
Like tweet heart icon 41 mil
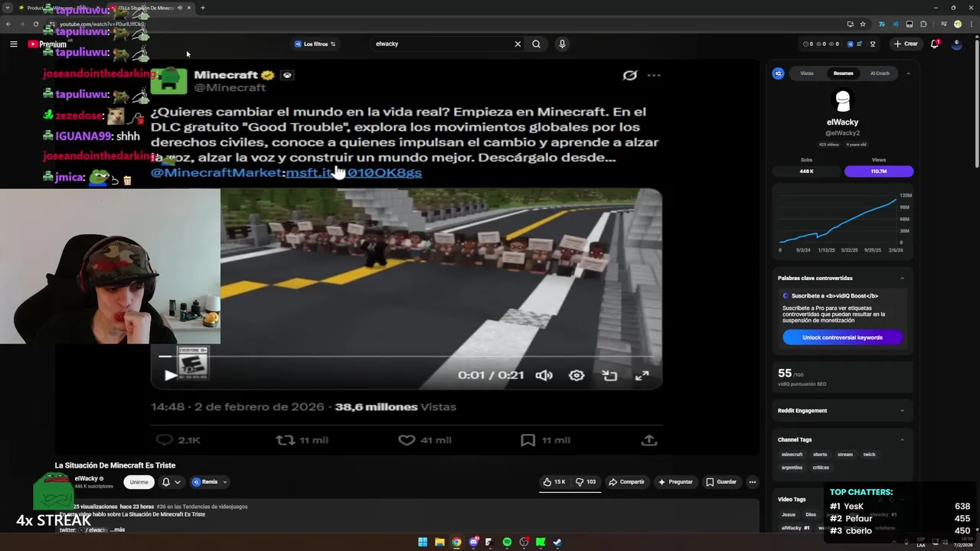point(407,440)
